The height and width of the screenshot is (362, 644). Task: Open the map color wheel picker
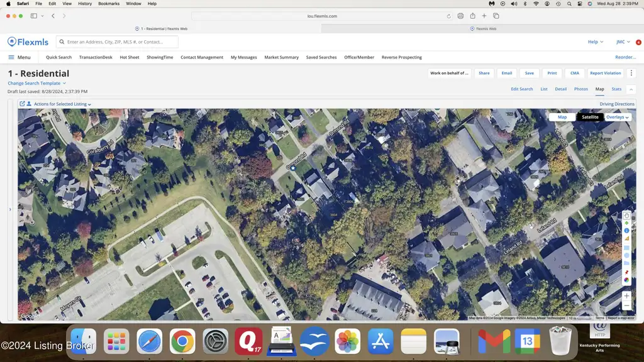tap(626, 280)
